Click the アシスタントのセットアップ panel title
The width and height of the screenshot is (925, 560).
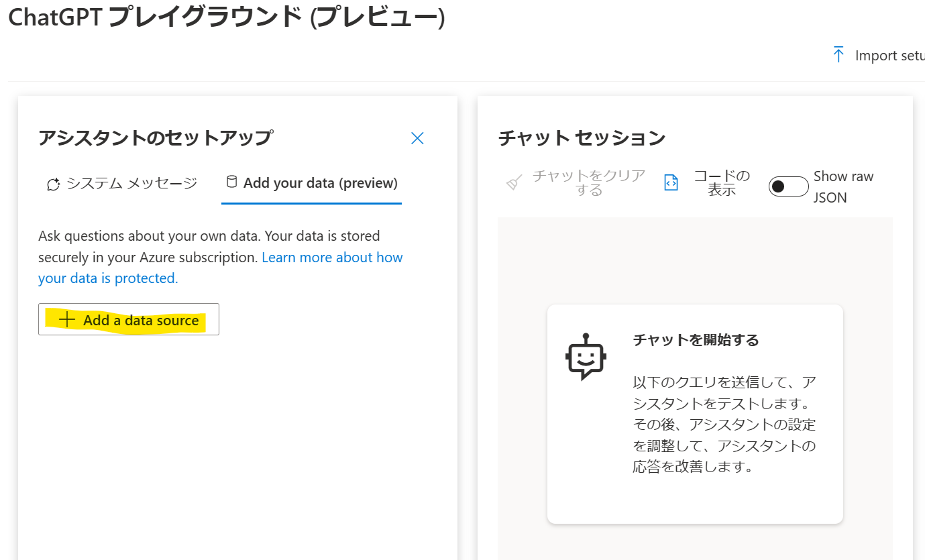click(156, 137)
